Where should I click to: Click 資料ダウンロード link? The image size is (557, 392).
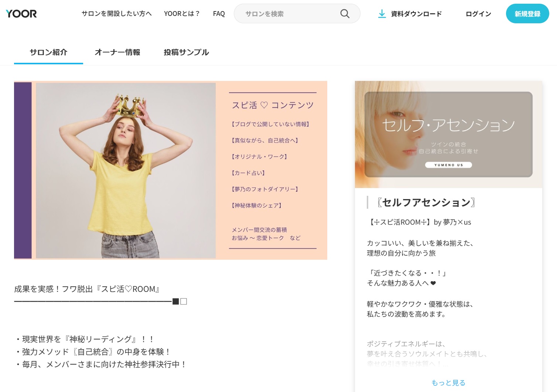[x=416, y=14]
